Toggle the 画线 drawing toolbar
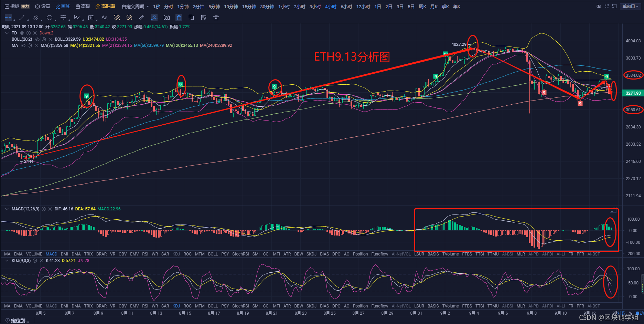Screen dimensions: 644x324 pyautogui.click(x=63, y=7)
